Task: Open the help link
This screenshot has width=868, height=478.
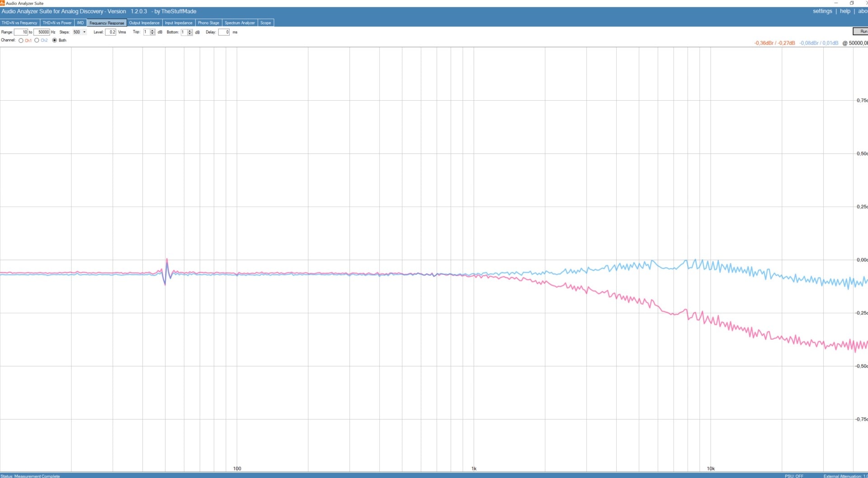Action: coord(845,11)
